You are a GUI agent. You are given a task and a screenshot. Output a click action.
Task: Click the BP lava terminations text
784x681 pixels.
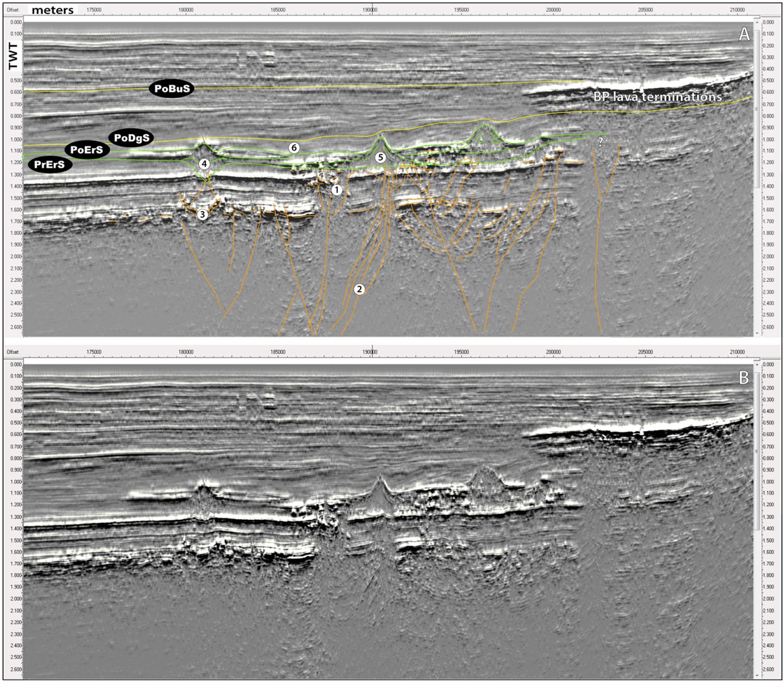coord(657,97)
